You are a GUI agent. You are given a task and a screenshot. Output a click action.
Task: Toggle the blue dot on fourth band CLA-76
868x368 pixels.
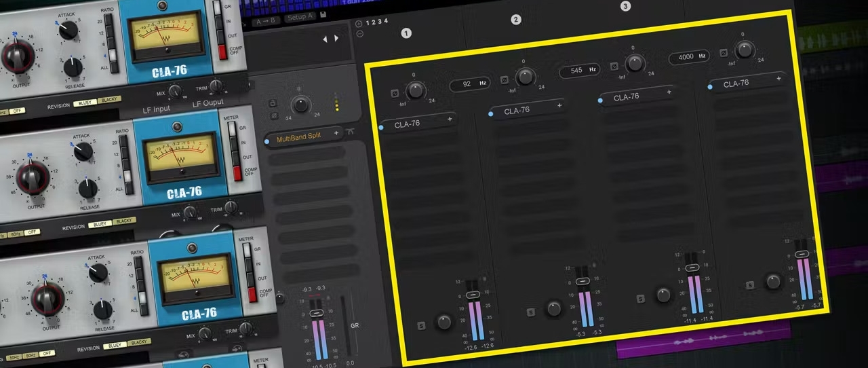click(710, 87)
